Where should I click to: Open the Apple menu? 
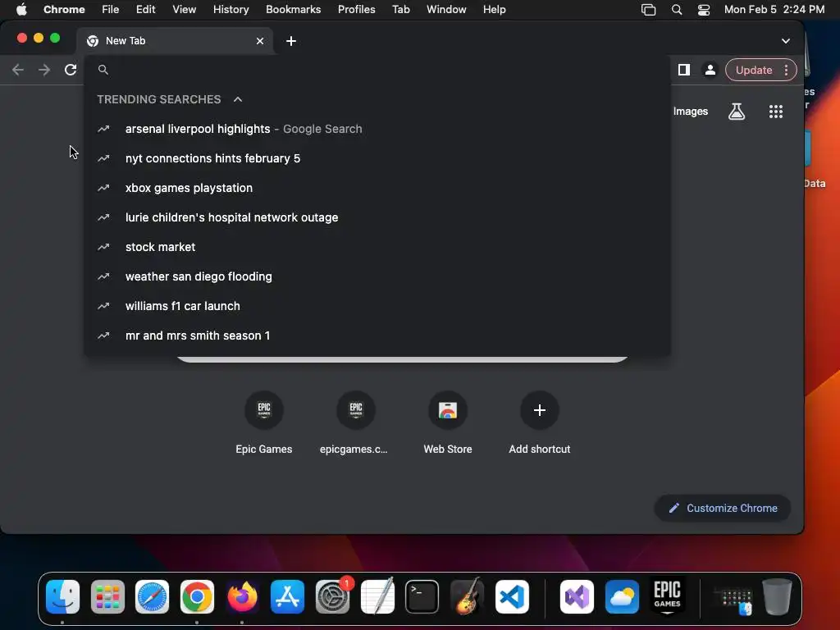[21, 10]
